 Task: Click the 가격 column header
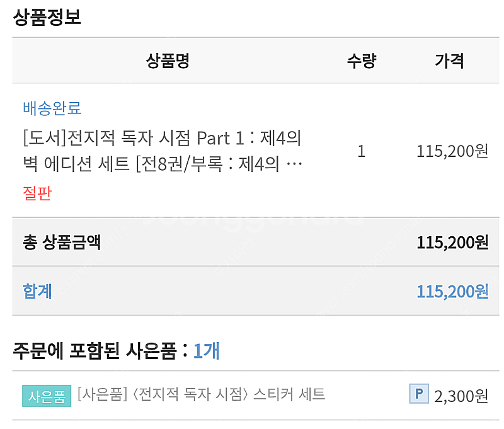click(449, 60)
